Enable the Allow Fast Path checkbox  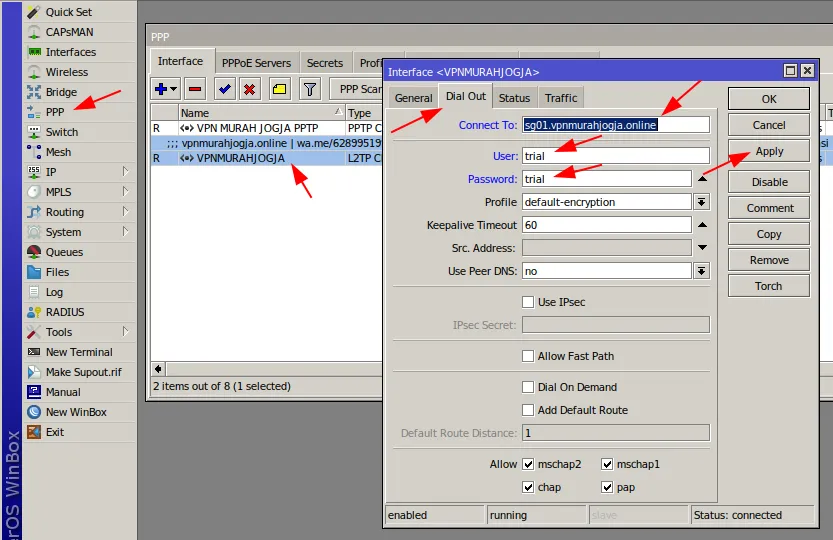tap(528, 356)
